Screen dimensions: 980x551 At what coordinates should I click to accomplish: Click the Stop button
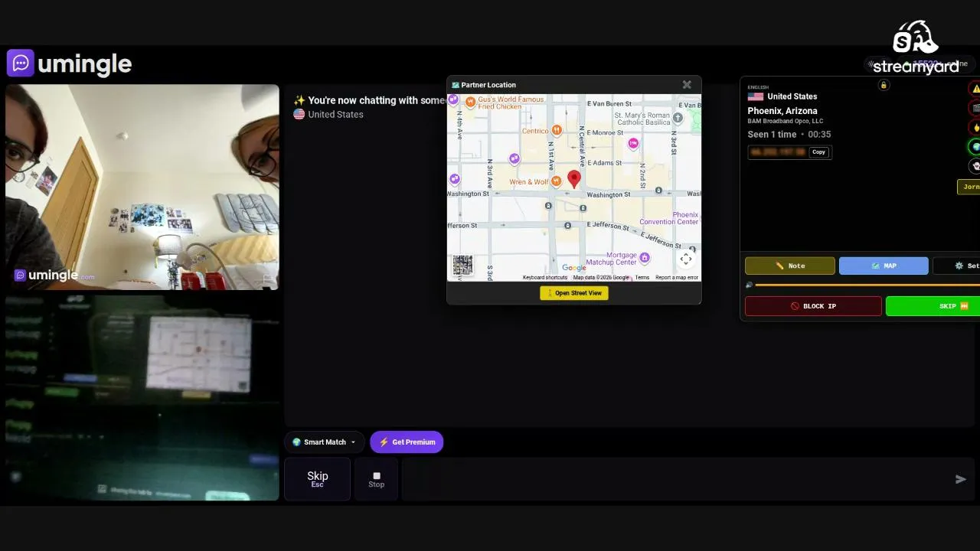click(x=376, y=479)
